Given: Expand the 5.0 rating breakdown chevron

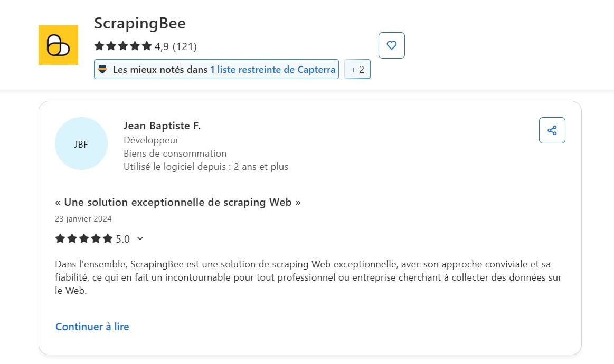Looking at the screenshot, I should (x=140, y=238).
